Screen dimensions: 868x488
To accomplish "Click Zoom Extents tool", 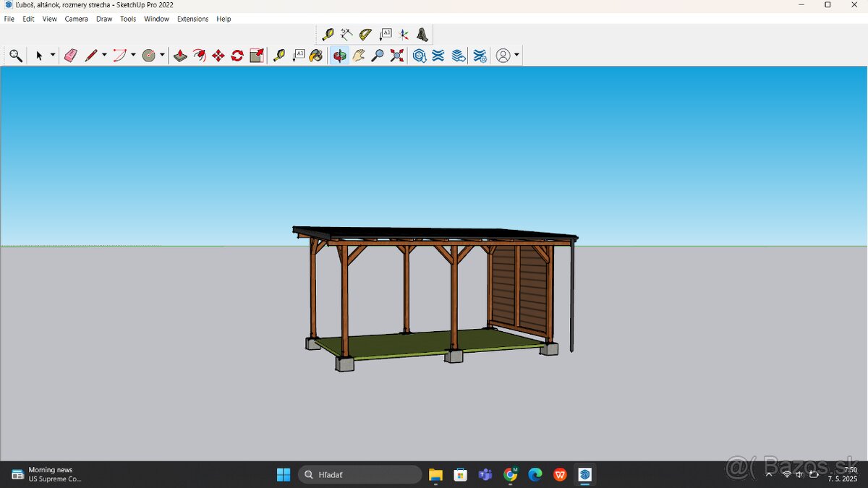I will point(396,56).
